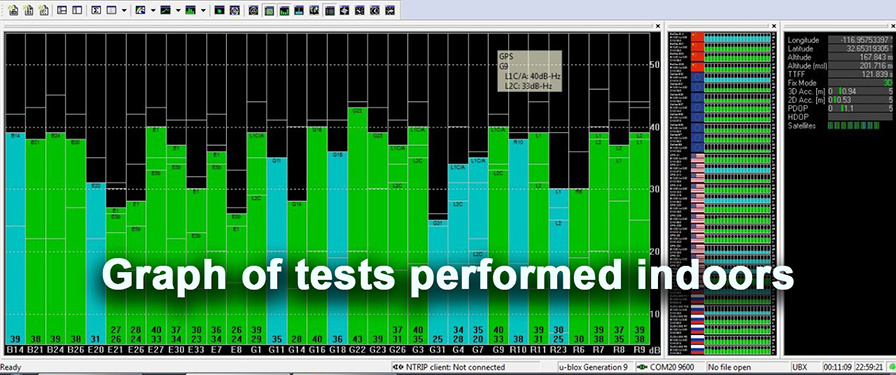Screen dimensions: 896x375
Task: Open the packet console icon at toolbar start
Action: coord(13,10)
